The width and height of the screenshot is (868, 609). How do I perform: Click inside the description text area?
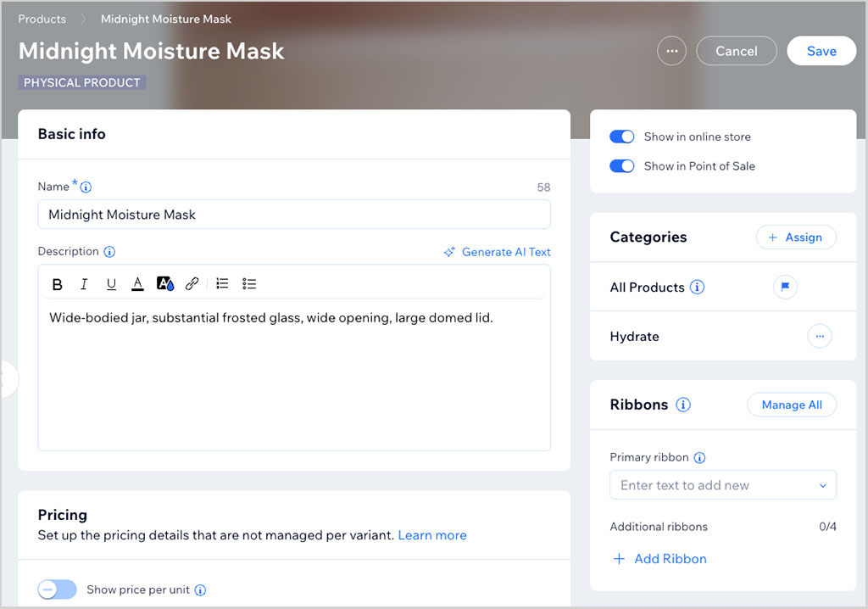pyautogui.click(x=294, y=377)
